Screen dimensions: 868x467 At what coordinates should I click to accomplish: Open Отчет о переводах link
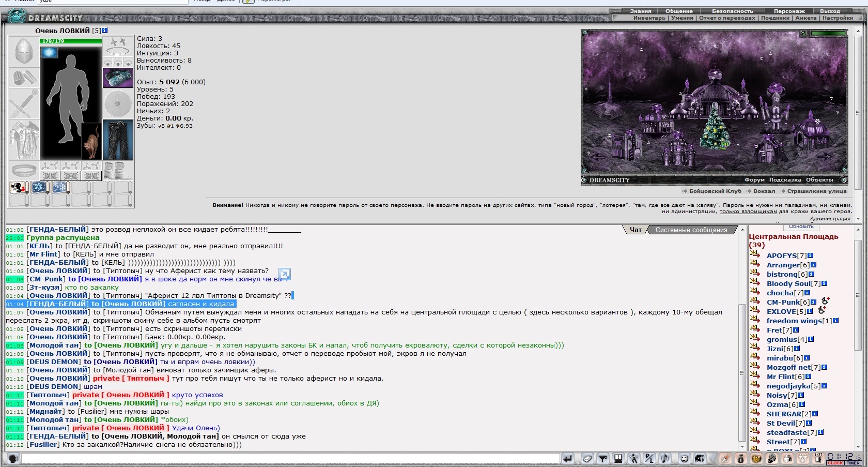point(727,18)
